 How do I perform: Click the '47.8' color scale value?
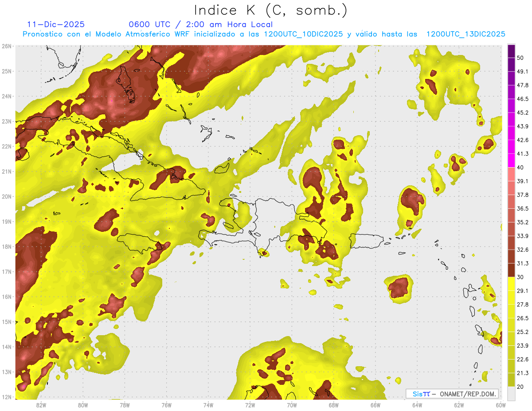point(523,85)
